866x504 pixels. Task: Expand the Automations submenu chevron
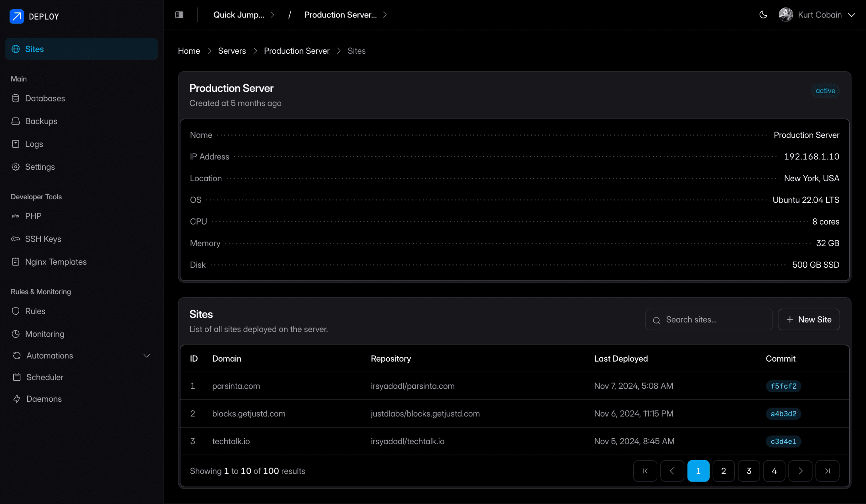[147, 356]
